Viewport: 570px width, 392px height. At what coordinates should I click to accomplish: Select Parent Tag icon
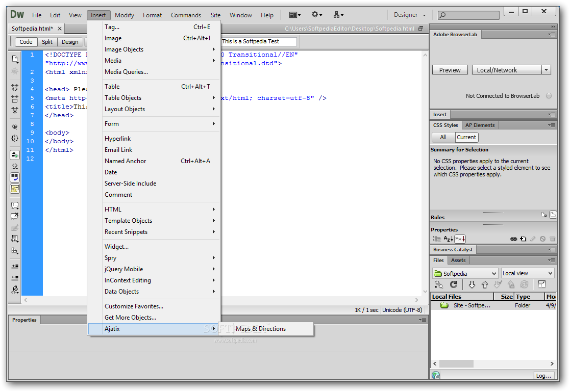click(x=14, y=127)
